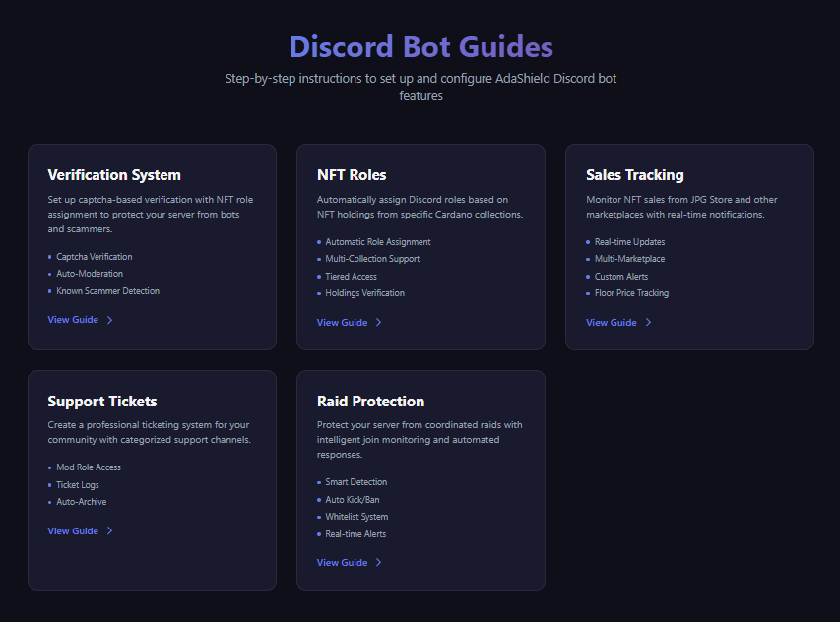The image size is (840, 622).
Task: Click the Auto Kick/Ban feature item
Action: click(355, 499)
